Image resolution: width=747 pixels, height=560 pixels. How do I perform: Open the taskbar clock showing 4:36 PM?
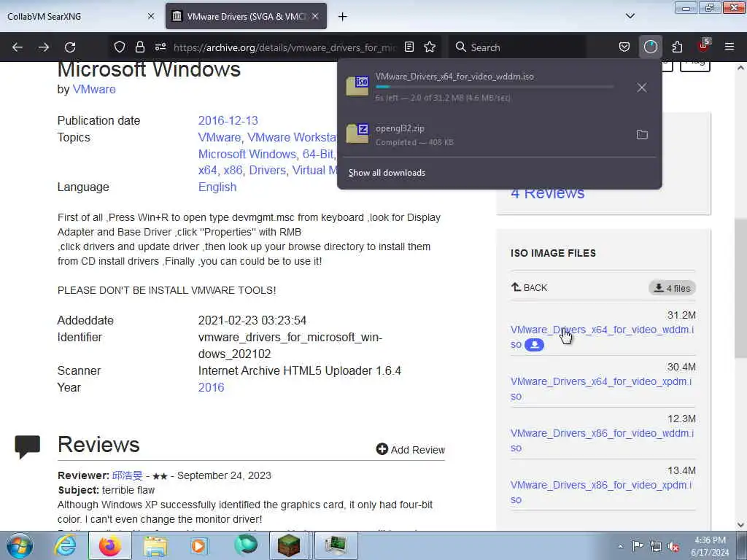coord(710,546)
